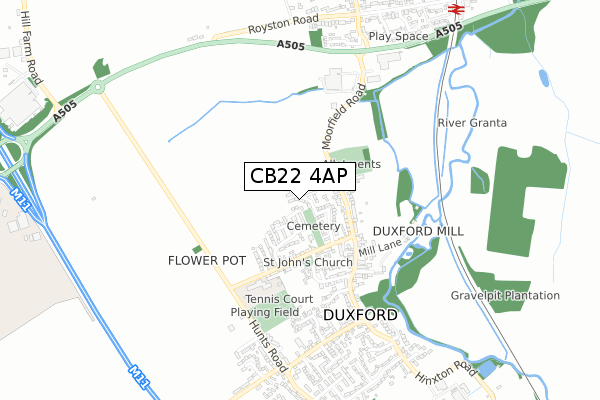This screenshot has width=600, height=400.
Task: Click the St John's Church label
Action: click(x=308, y=262)
